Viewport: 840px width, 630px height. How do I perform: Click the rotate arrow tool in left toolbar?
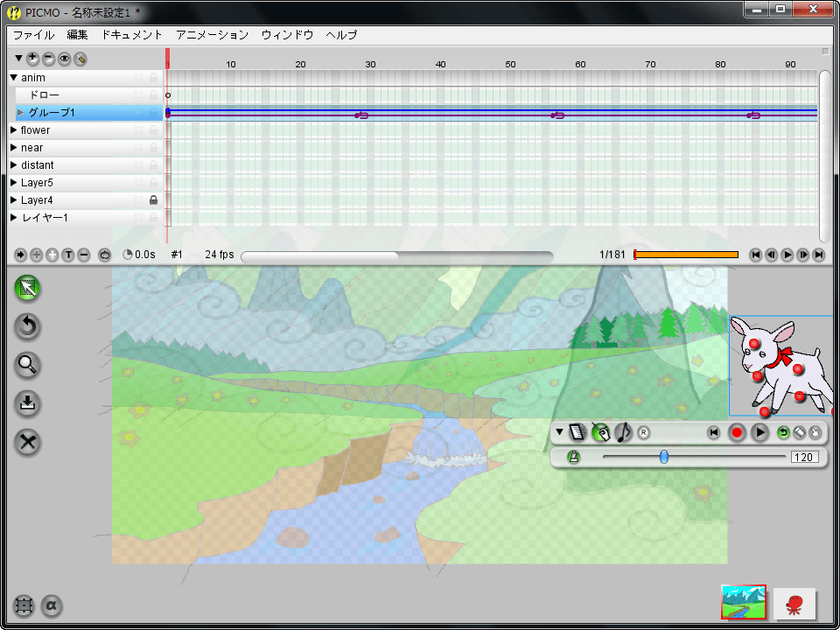click(28, 326)
